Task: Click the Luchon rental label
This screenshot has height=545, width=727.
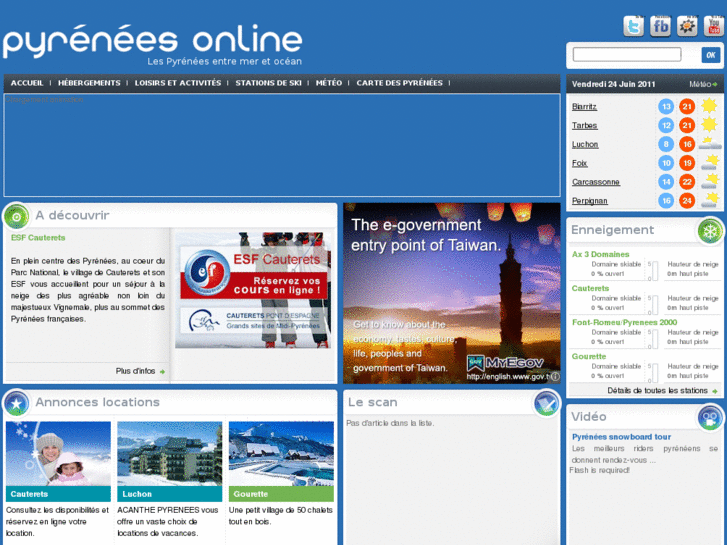Action: pos(170,494)
